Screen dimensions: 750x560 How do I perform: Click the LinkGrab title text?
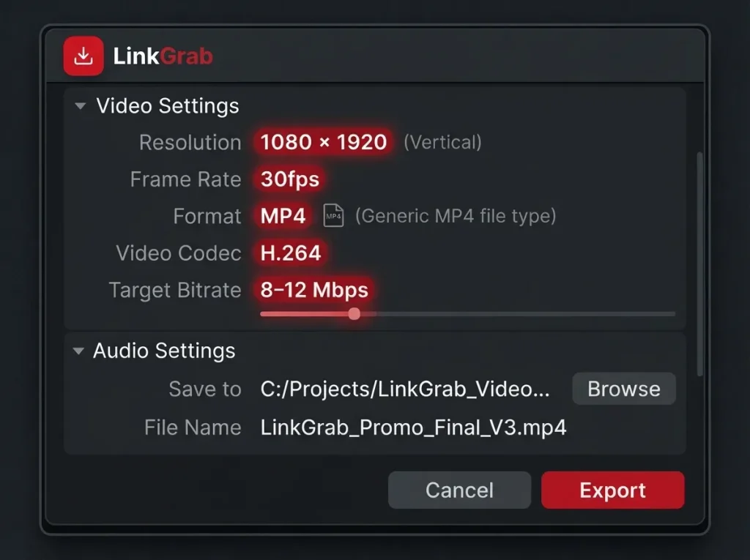163,56
